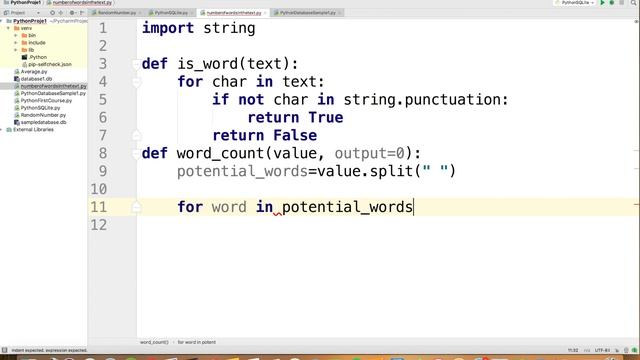Click 'potential_words' on line 11

tap(347, 207)
